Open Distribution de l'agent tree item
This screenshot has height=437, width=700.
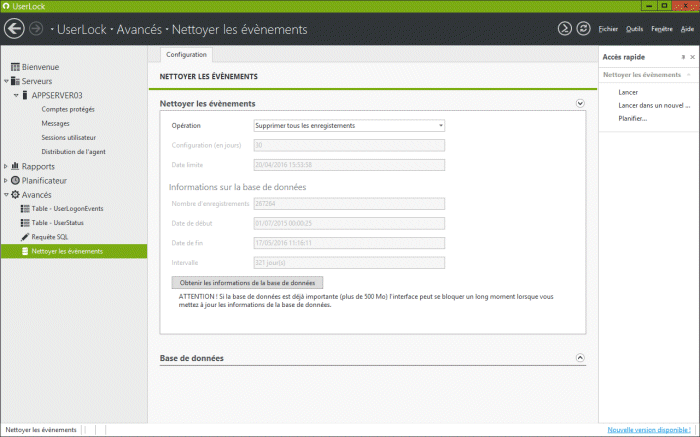pyautogui.click(x=74, y=152)
